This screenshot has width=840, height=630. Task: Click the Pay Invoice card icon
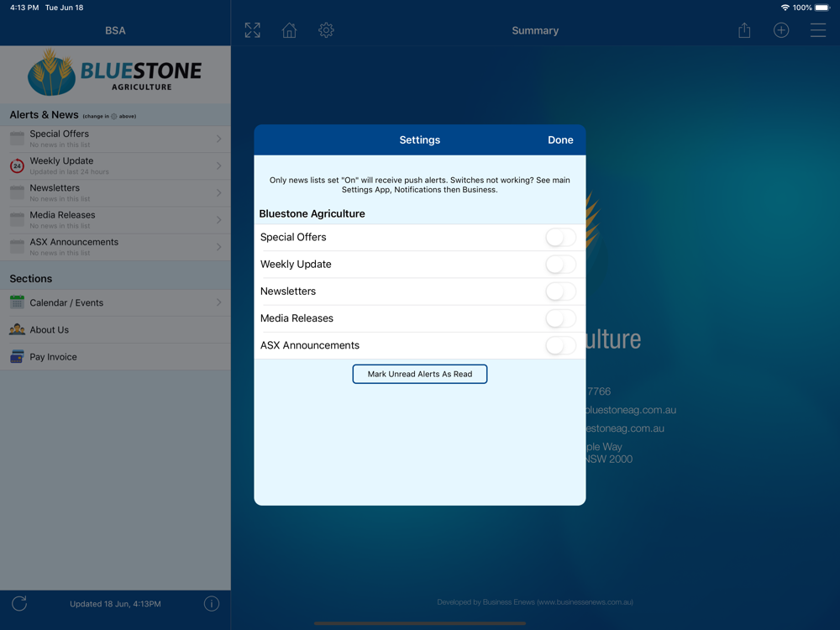click(17, 356)
